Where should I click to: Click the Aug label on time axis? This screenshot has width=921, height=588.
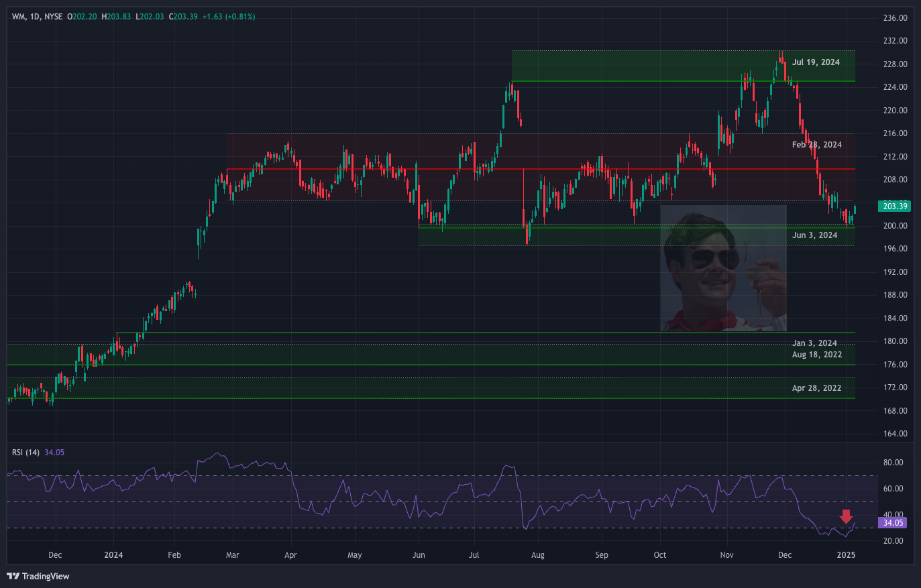pyautogui.click(x=538, y=555)
